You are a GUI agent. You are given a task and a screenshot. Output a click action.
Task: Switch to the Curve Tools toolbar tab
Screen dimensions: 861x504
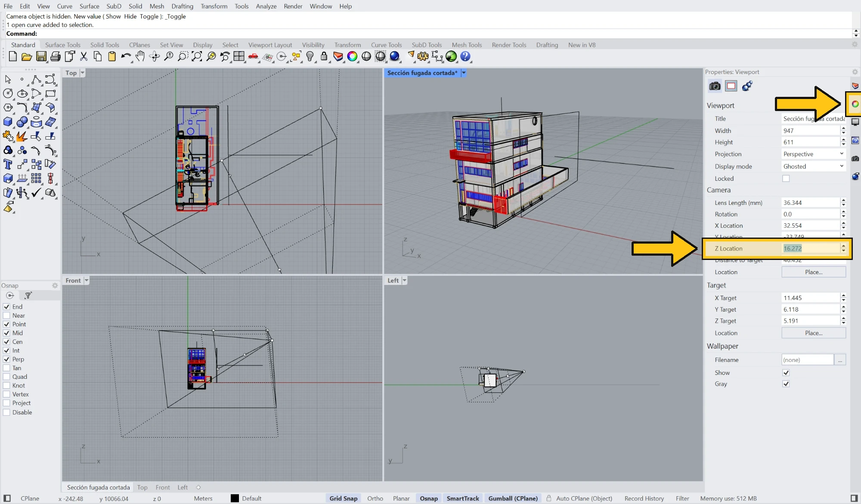point(386,45)
